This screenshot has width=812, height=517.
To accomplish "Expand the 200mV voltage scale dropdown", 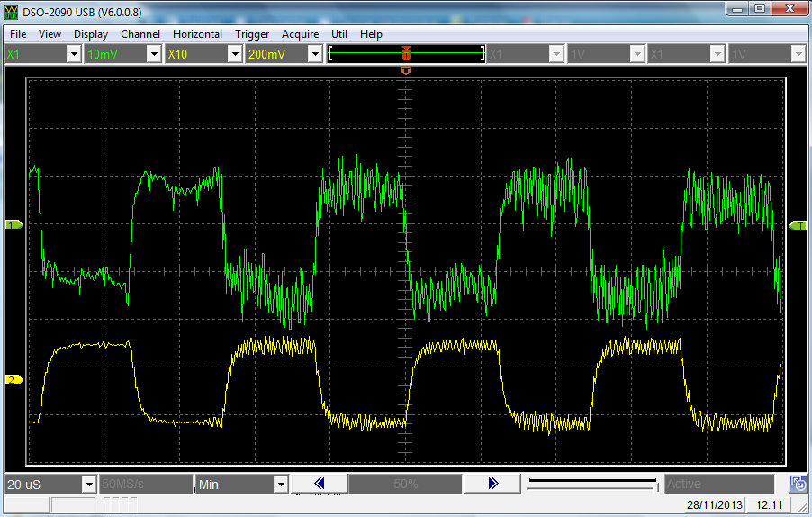I will [314, 54].
